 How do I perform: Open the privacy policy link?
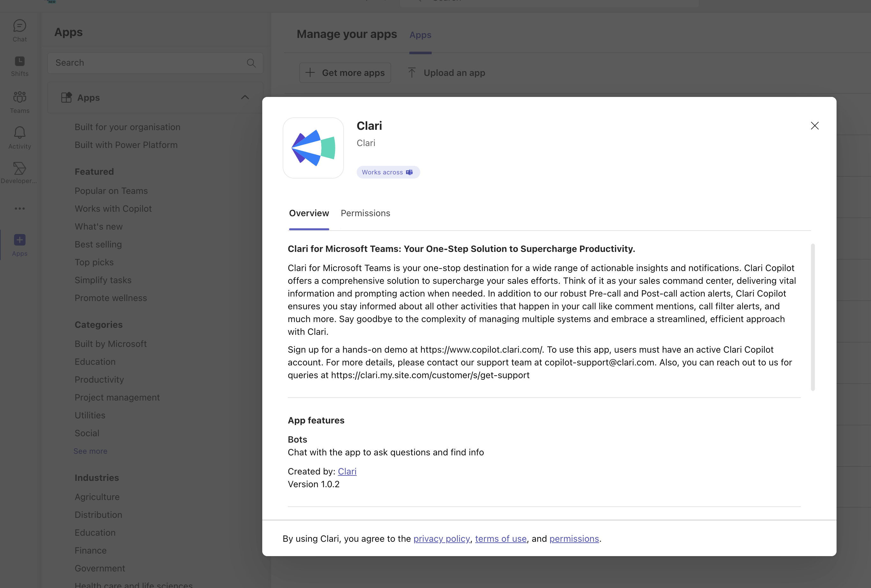click(x=442, y=539)
